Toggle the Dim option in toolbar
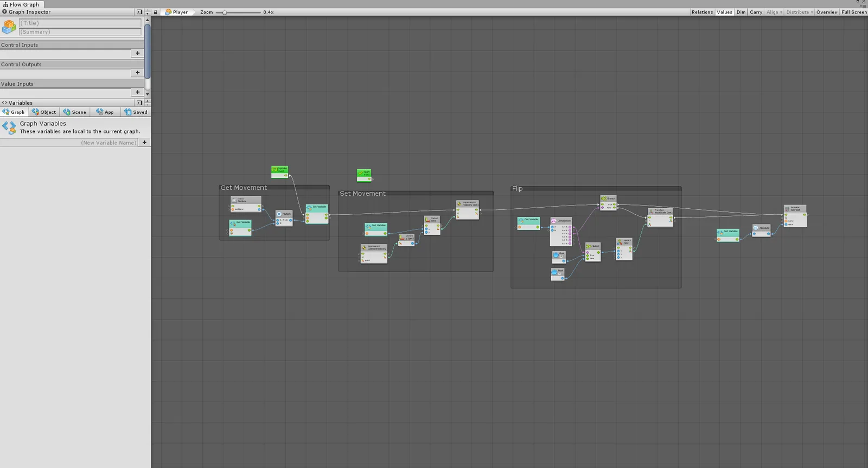Viewport: 868px width, 468px height. point(741,12)
